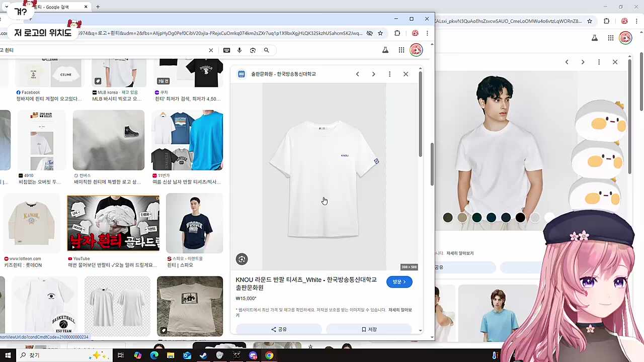Screen dimensions: 644x362
Task: Open the WOODIE navy t-shirt result
Action: point(194,223)
